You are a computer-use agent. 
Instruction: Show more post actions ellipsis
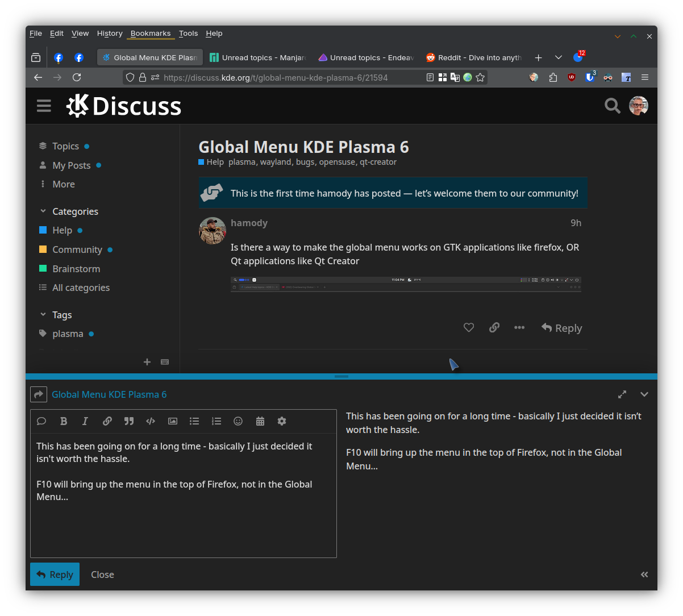[519, 328]
